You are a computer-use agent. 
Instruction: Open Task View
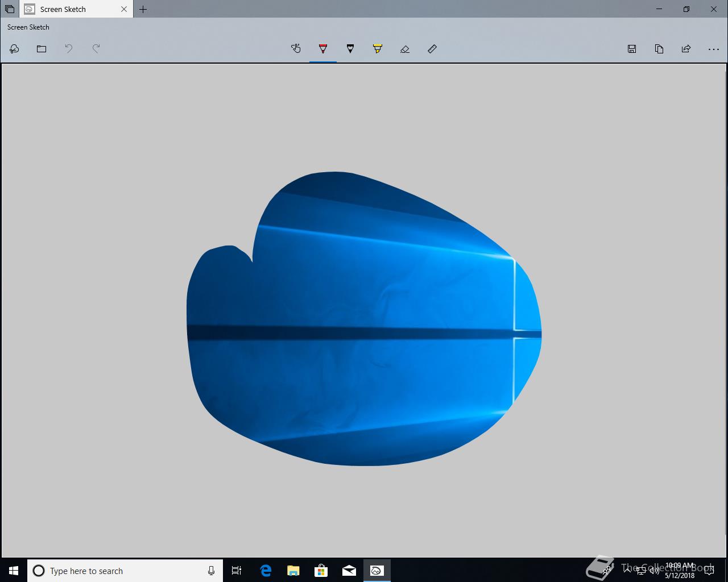click(237, 571)
